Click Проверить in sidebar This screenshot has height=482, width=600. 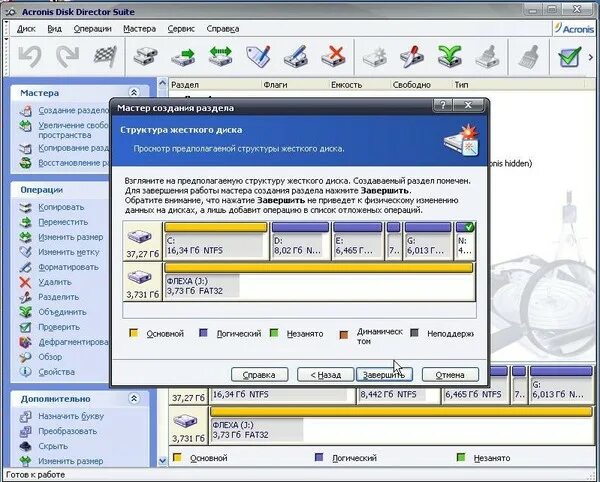click(59, 327)
